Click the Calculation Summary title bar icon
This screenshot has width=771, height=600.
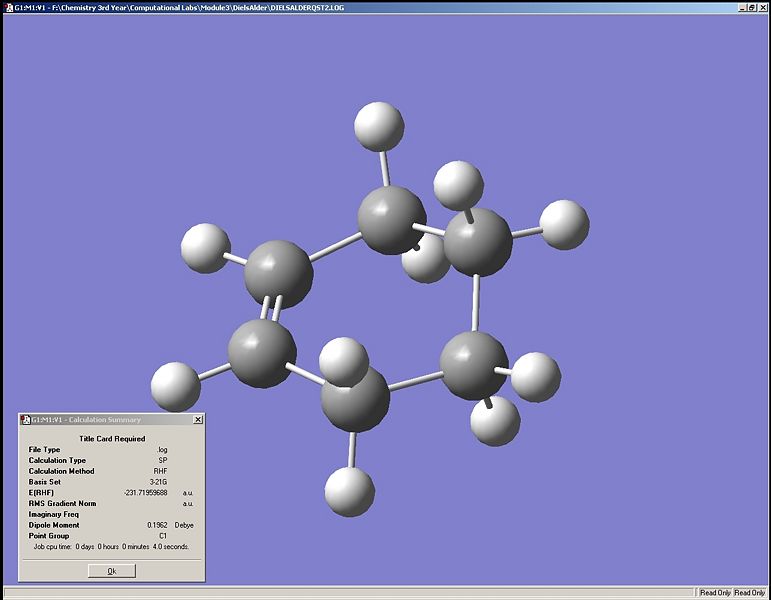25,420
